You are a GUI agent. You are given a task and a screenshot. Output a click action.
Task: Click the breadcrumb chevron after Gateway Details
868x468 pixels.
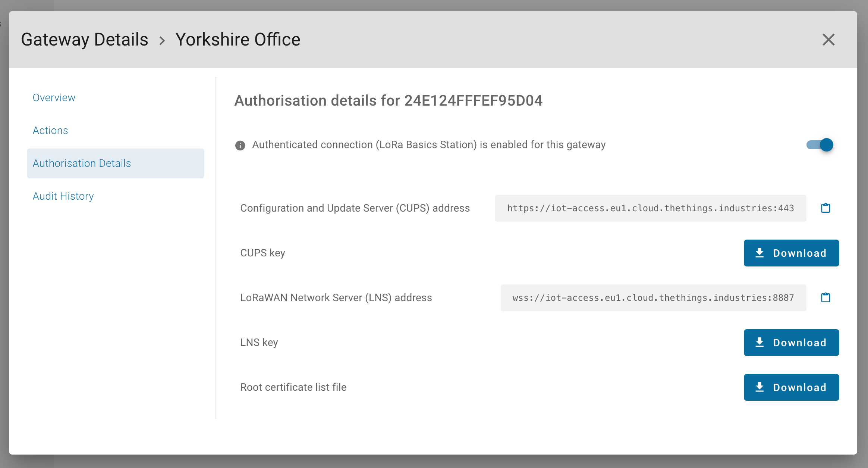tap(162, 40)
